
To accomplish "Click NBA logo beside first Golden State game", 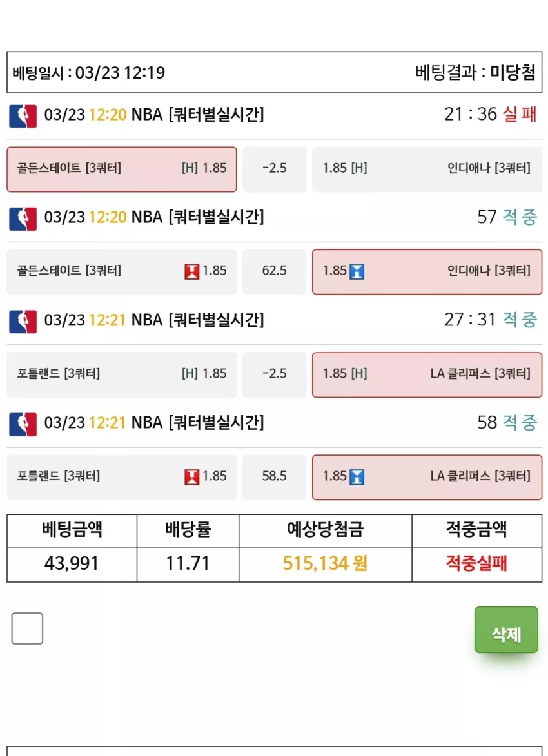I will point(23,116).
